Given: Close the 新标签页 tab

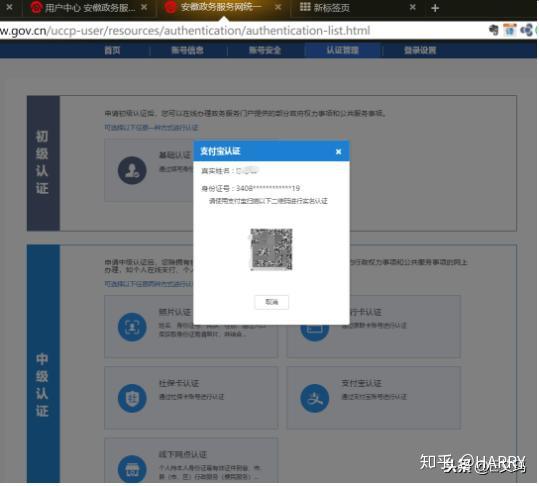Looking at the screenshot, I should click(x=413, y=7).
